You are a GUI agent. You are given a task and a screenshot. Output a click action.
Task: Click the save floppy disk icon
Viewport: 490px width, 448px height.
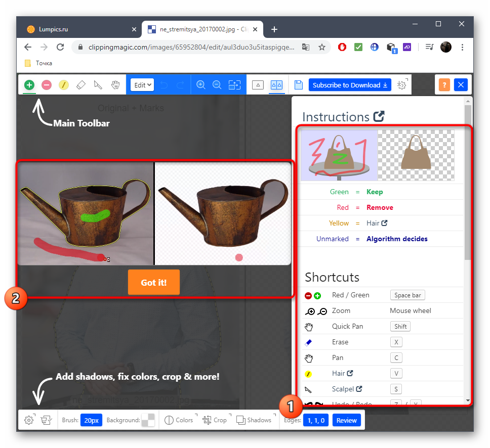pos(299,85)
